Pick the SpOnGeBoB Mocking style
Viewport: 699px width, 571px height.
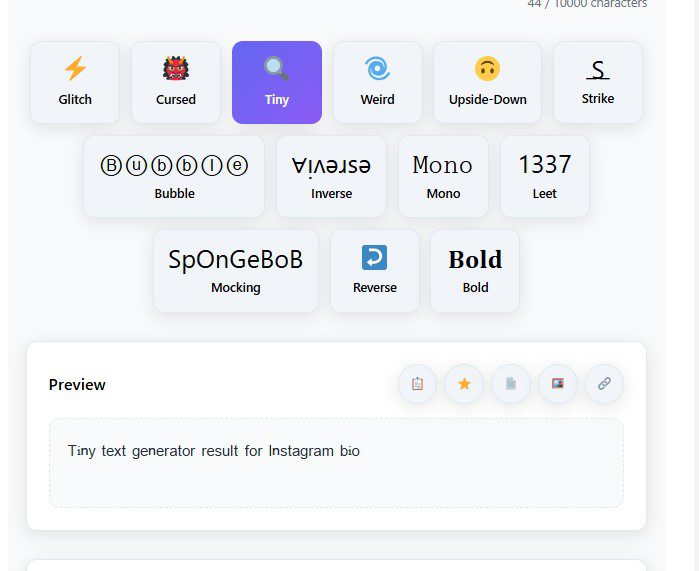(x=236, y=271)
